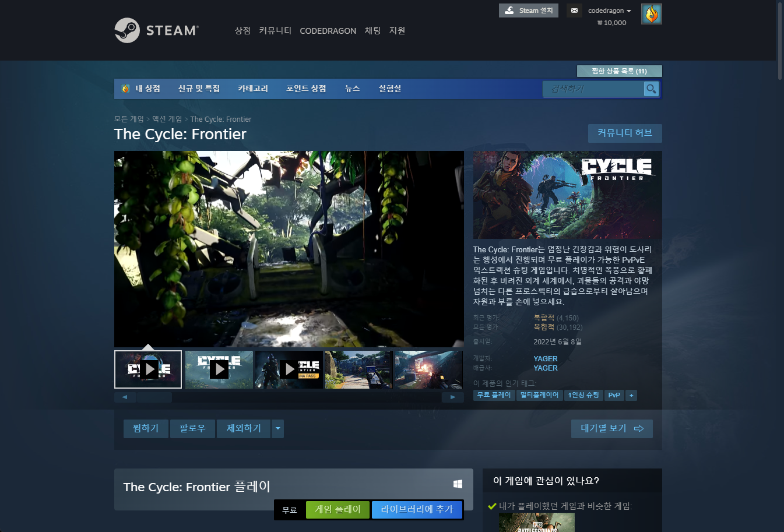Click the Windows platform icon
Screen dimensions: 784x532
[458, 484]
